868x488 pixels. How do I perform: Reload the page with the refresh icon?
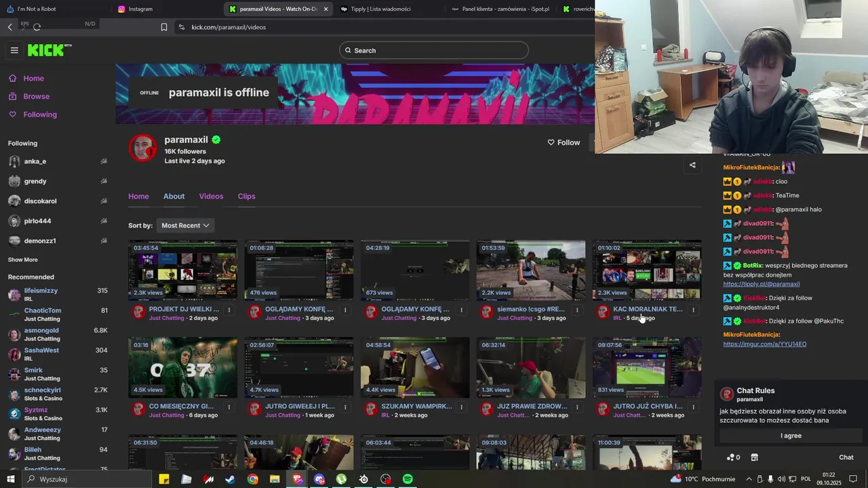[x=37, y=27]
